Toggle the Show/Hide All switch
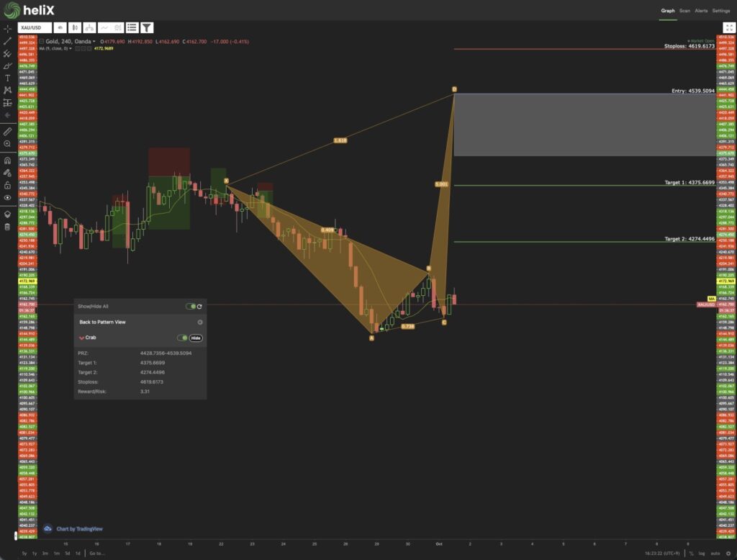Screen dimensions: 737x560 coord(190,306)
